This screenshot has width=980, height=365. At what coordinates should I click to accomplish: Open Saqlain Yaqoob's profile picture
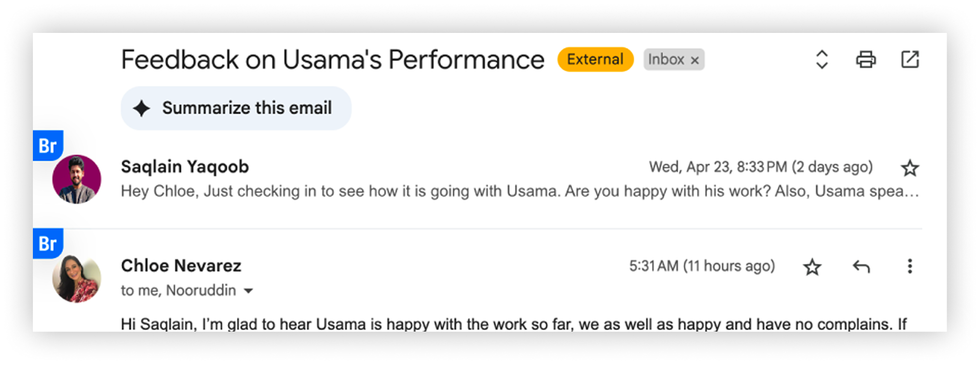pyautogui.click(x=76, y=179)
